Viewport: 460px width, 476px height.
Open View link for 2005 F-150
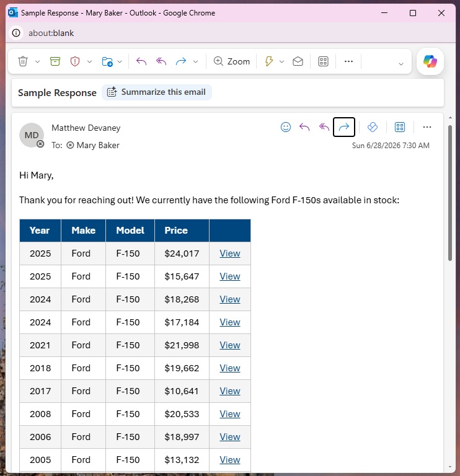click(230, 460)
